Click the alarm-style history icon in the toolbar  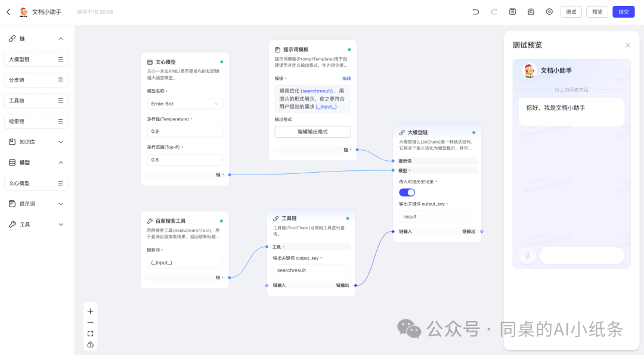pos(530,11)
